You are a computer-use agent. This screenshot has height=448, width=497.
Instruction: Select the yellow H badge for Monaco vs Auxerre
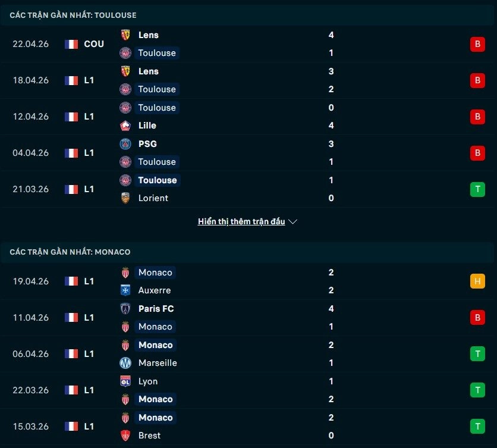click(x=477, y=281)
